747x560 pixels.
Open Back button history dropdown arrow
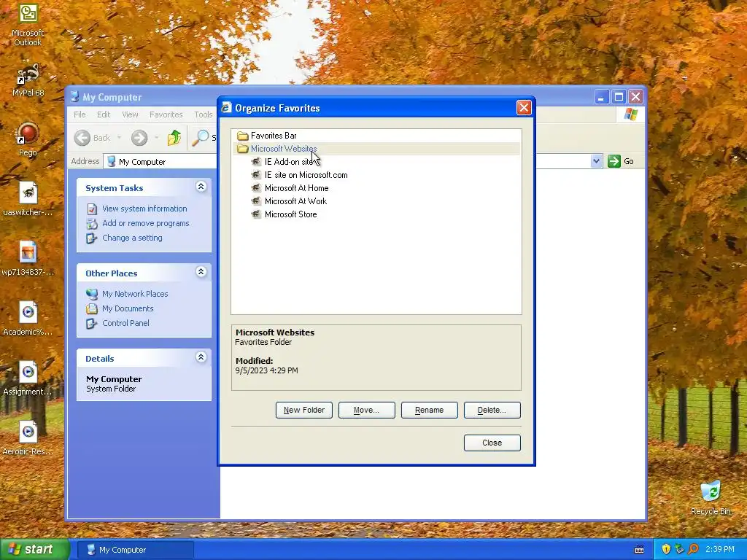119,138
